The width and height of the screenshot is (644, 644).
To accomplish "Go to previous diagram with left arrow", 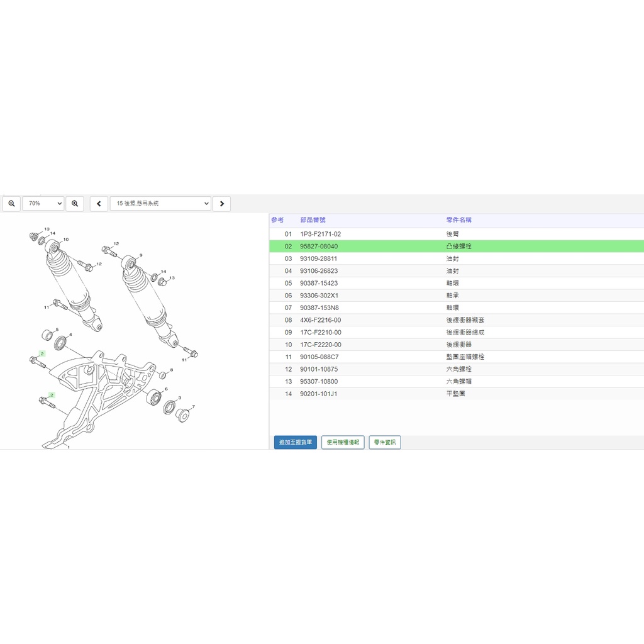I will coord(99,204).
